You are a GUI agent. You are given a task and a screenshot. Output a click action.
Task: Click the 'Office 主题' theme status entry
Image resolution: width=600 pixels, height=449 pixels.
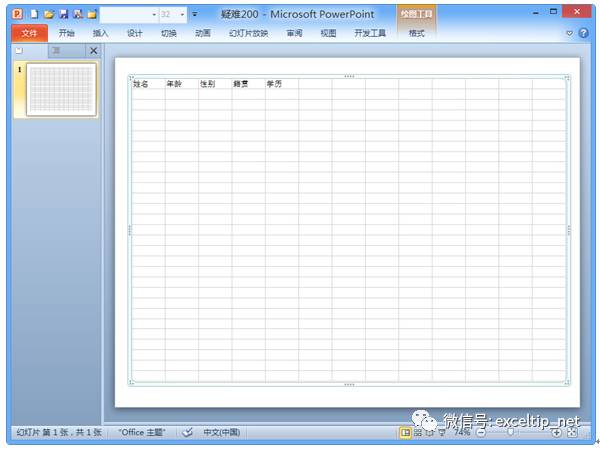142,433
